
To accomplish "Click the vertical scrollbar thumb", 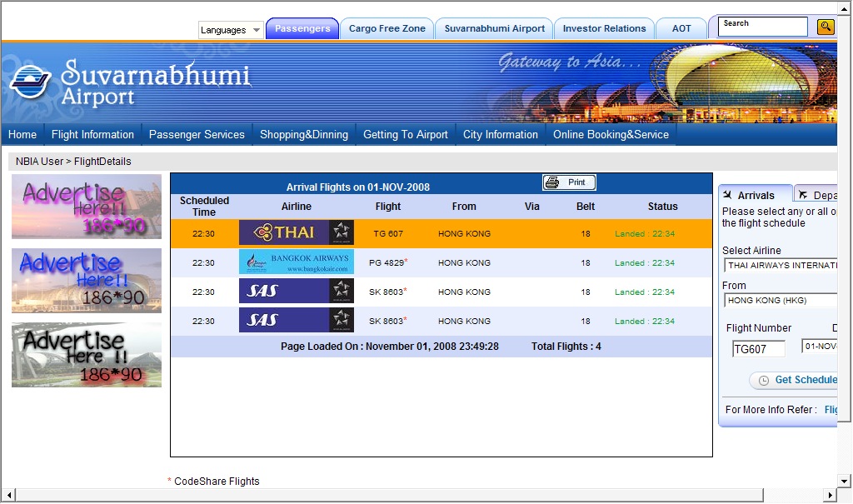I will (x=845, y=217).
